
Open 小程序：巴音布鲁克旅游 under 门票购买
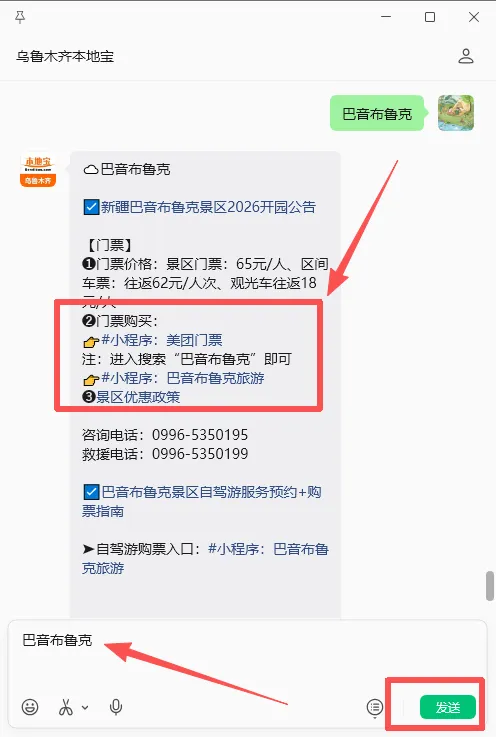point(183,378)
